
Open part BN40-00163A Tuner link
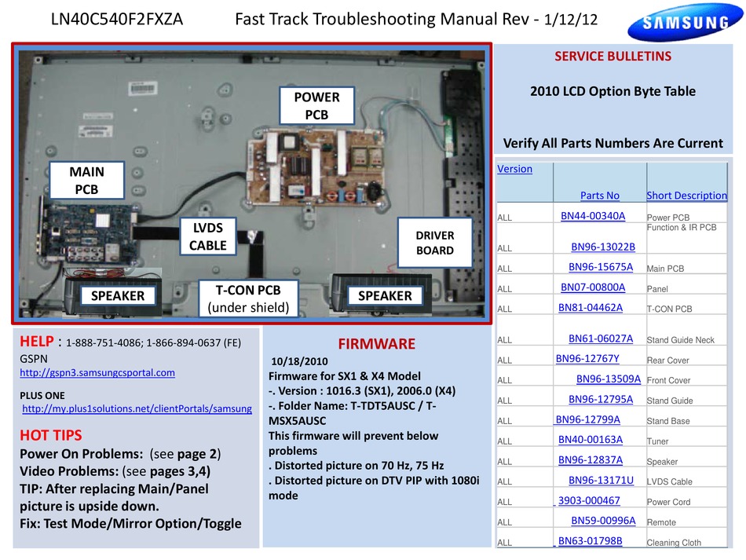(x=590, y=440)
